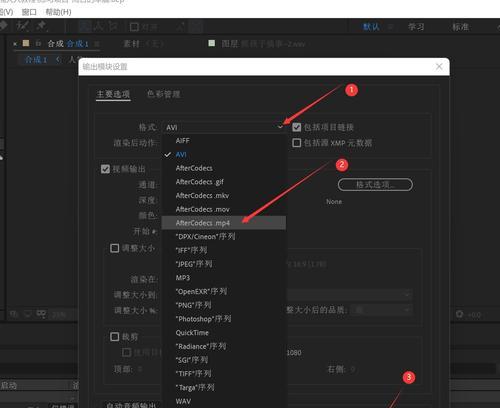
Task: Open the 合成1 panel menu icon
Action: (x=97, y=44)
